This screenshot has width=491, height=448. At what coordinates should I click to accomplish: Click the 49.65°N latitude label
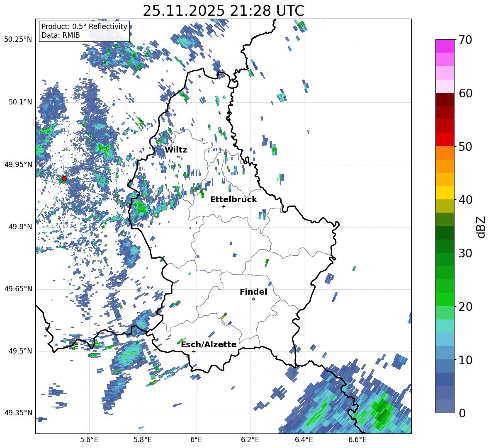[18, 289]
